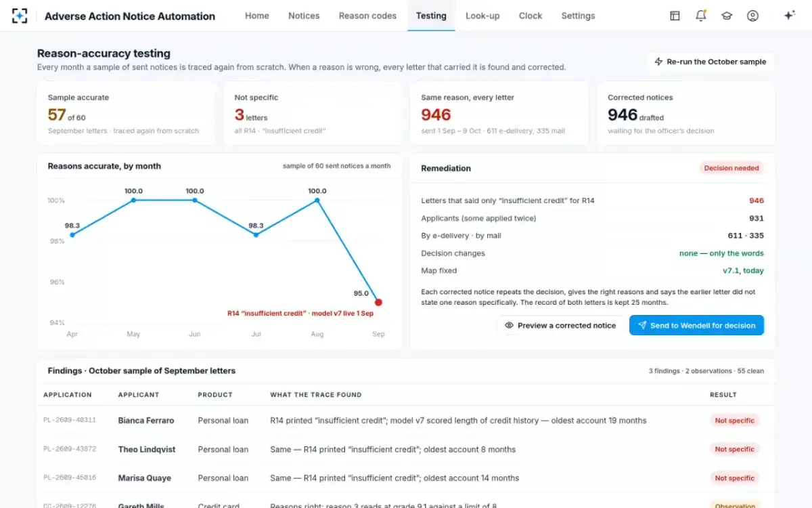Open application PL-2609-45016

[70, 478]
